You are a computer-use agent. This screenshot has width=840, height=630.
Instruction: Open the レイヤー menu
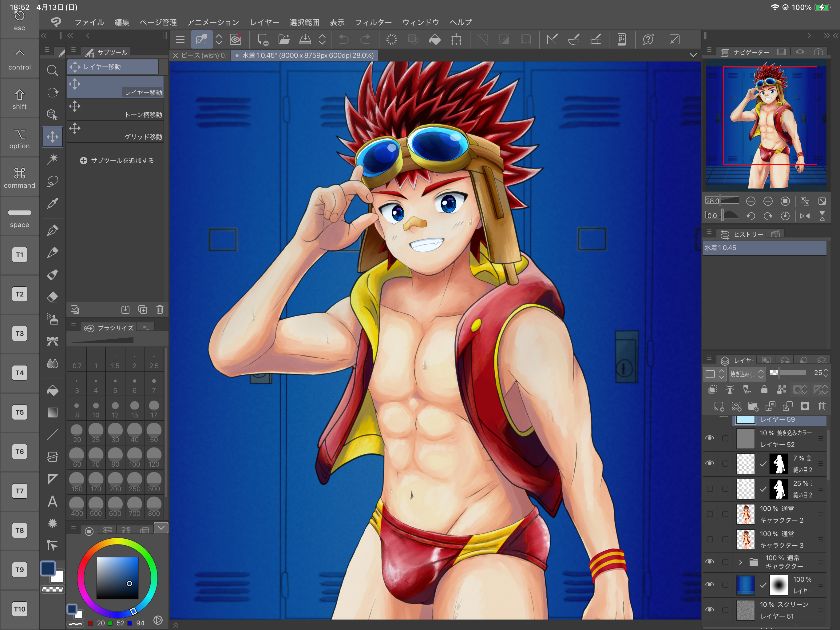pos(265,22)
